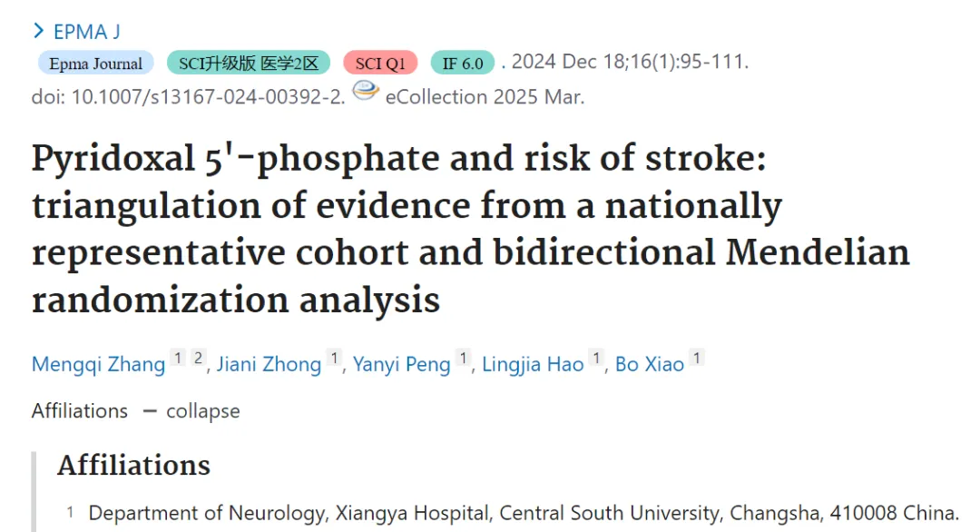
Task: Click the article title text
Action: click(470, 229)
